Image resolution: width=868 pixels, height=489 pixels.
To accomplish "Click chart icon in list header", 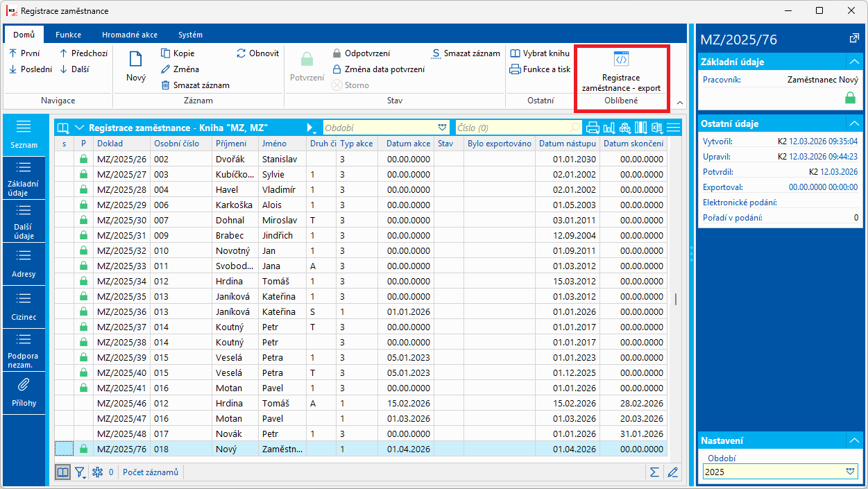I will tap(609, 128).
